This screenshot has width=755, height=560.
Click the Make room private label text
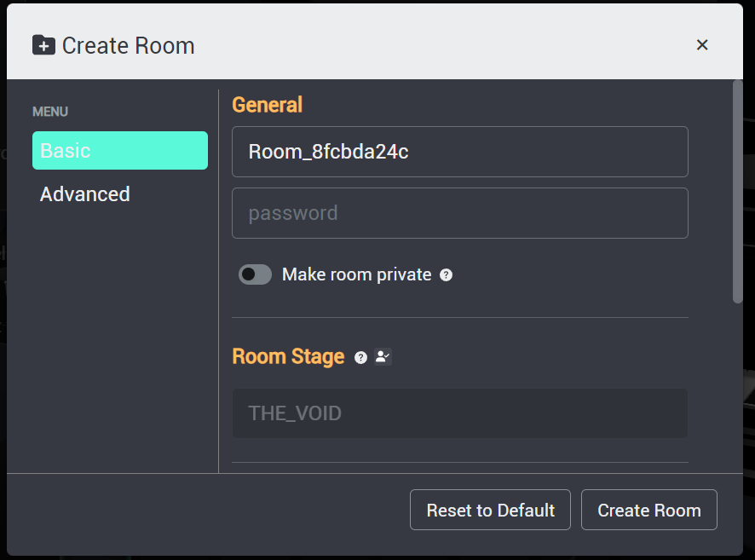(357, 274)
